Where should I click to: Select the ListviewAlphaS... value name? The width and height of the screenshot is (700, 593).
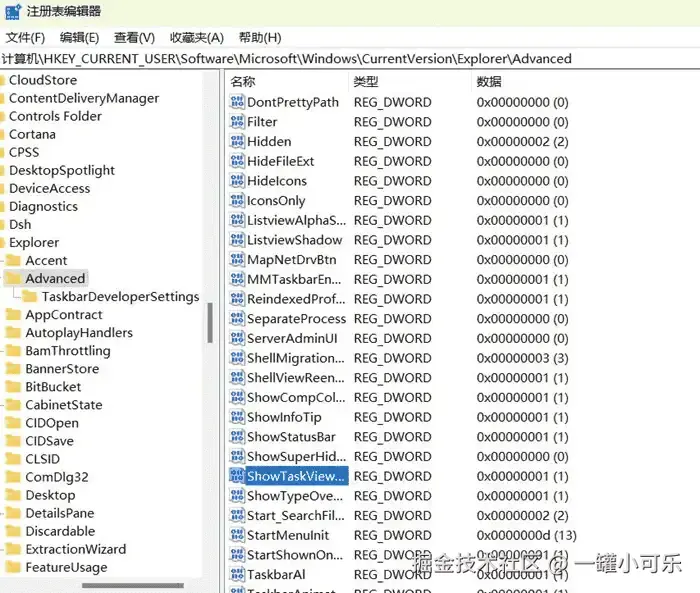(x=296, y=220)
